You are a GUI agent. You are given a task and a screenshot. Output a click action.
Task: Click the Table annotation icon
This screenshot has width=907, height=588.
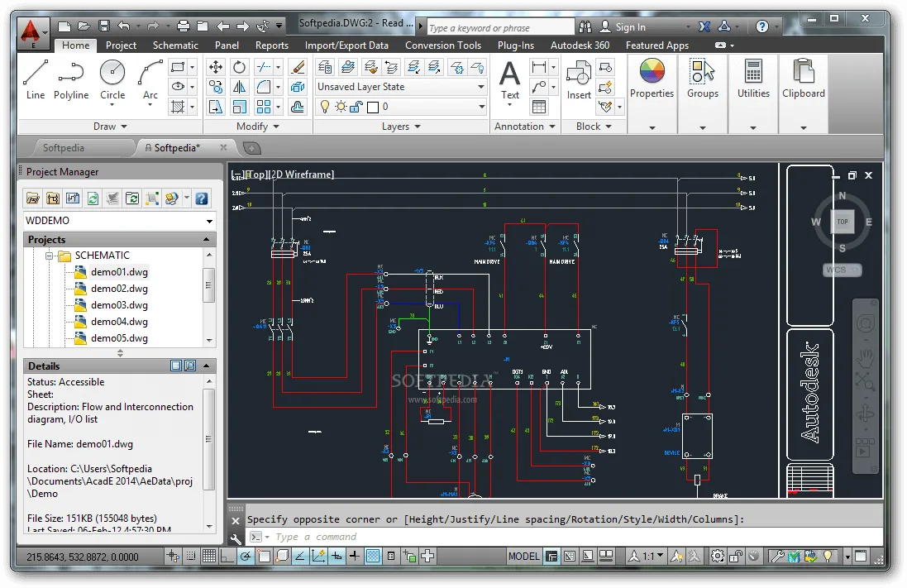[x=539, y=107]
